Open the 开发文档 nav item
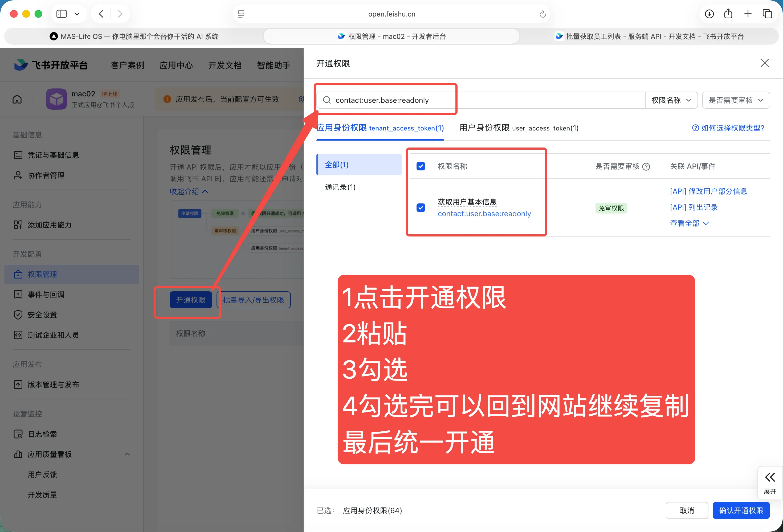Image resolution: width=783 pixels, height=532 pixels. 225,65
